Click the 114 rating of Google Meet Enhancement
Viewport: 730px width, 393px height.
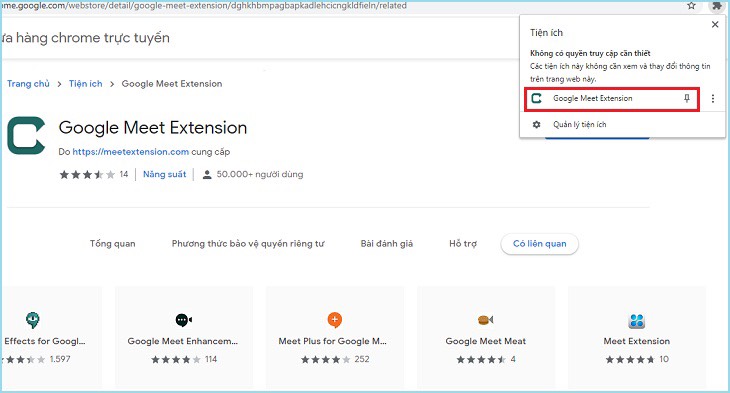[x=211, y=359]
